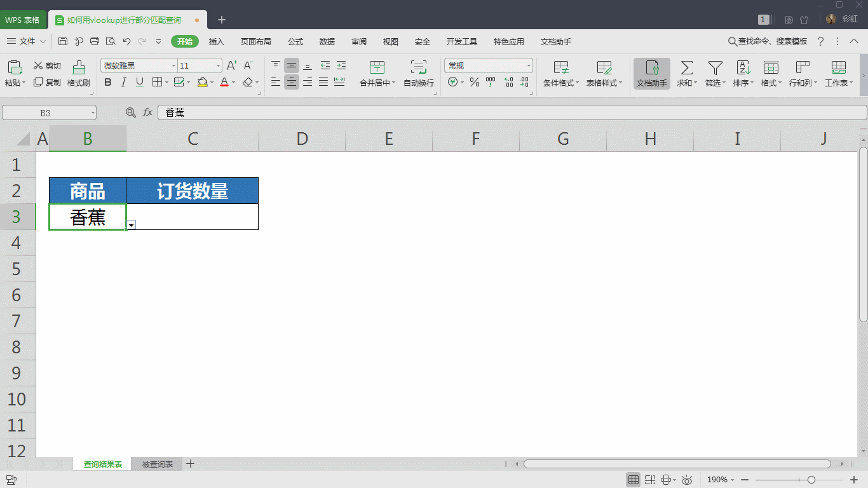
Task: Toggle italic formatting on selected cell
Action: pos(123,83)
